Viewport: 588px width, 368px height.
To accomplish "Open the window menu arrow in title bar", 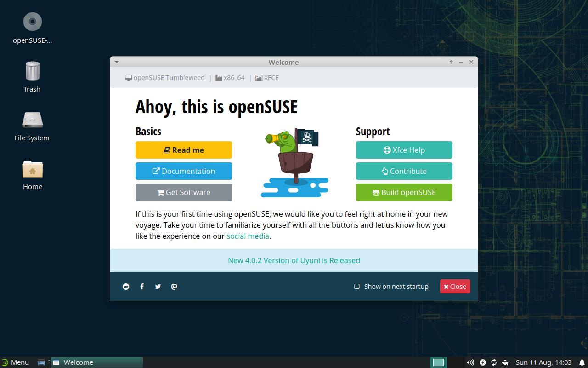I will point(117,62).
